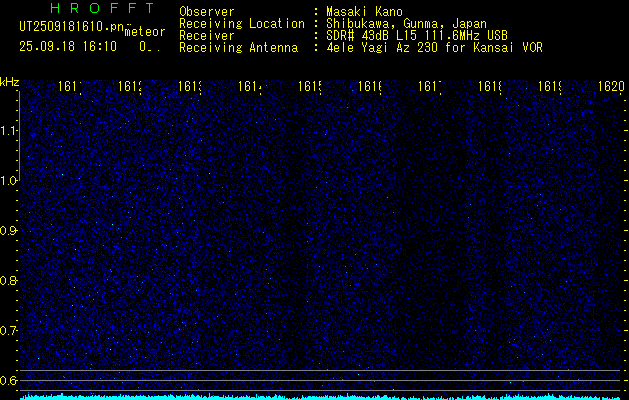Image resolution: width=629 pixels, height=400 pixels.
Task: Click the word meteor in the header
Action: point(145,32)
